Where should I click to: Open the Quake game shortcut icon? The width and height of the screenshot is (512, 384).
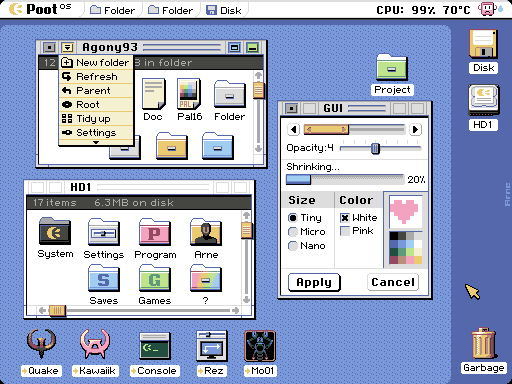(x=41, y=343)
